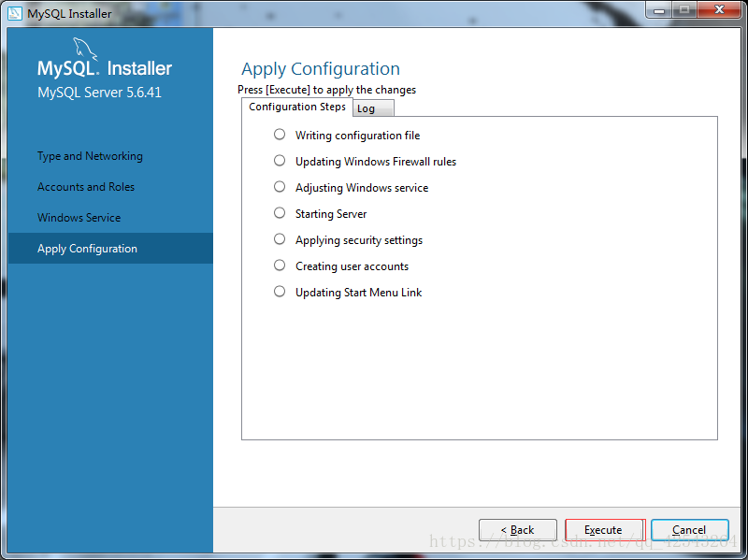The width and height of the screenshot is (748, 560).
Task: Close the MySQL Installer window
Action: 719,9
